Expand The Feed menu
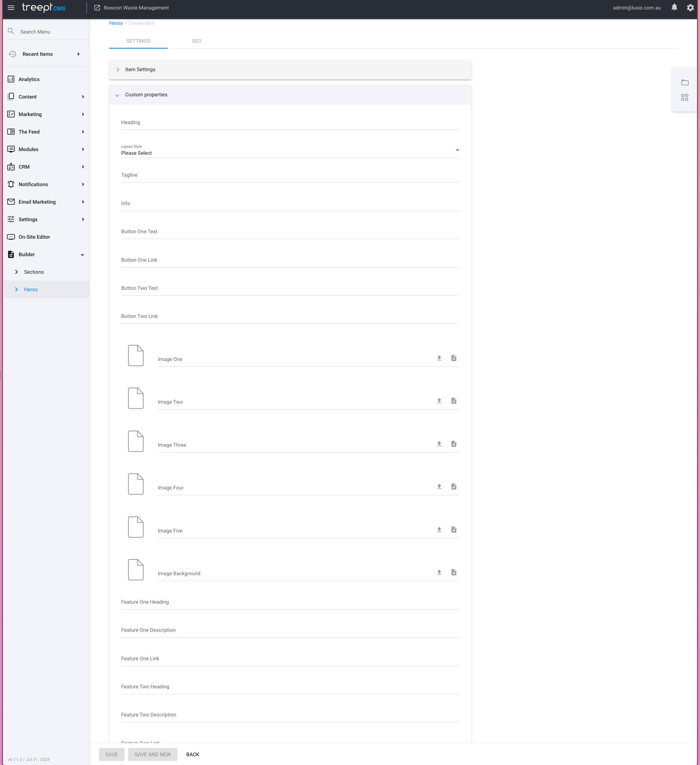The width and height of the screenshot is (700, 765). coord(46,132)
